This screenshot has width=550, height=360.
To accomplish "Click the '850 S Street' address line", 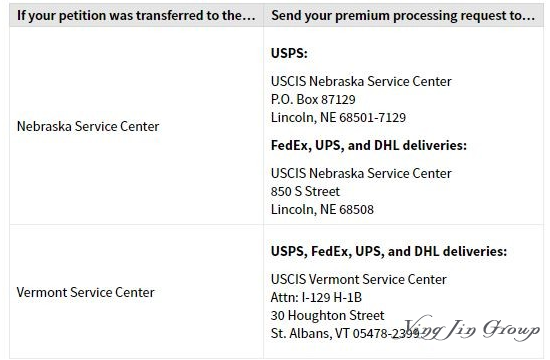I will tap(305, 192).
